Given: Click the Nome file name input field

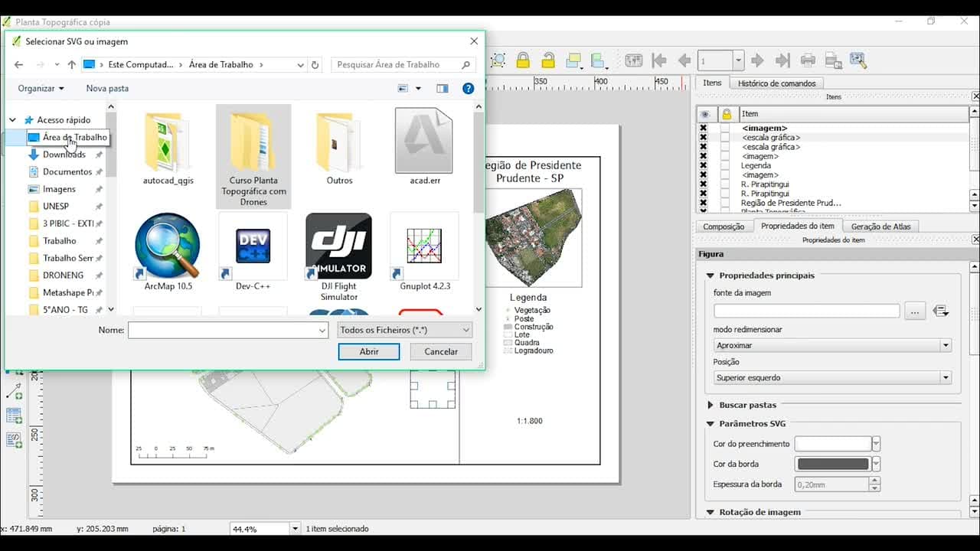Looking at the screenshot, I should [228, 330].
